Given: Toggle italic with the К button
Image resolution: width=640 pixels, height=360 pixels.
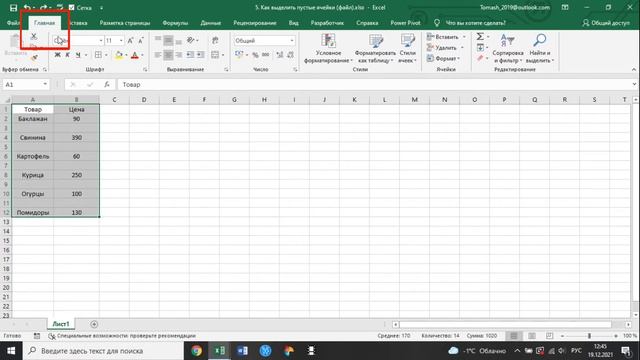Looking at the screenshot, I should click(x=68, y=55).
